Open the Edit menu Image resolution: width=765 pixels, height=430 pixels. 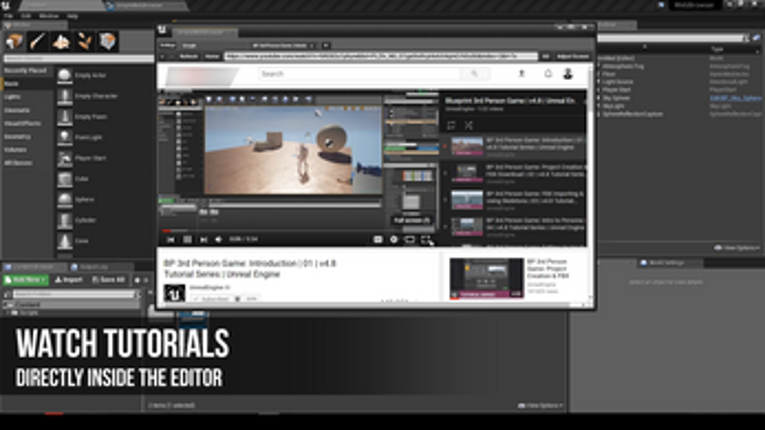click(26, 16)
